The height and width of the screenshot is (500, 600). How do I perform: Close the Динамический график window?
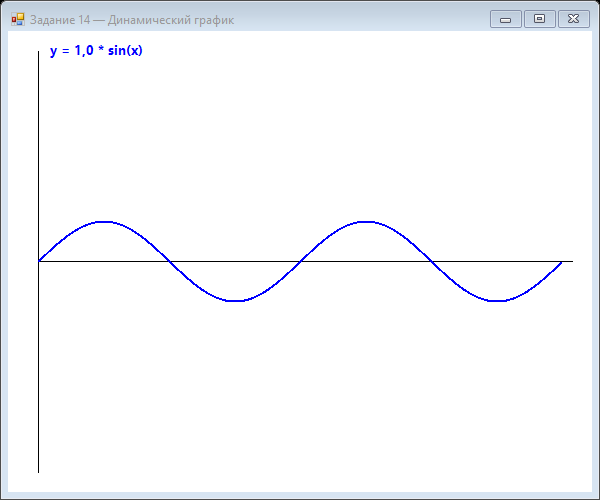tap(574, 19)
